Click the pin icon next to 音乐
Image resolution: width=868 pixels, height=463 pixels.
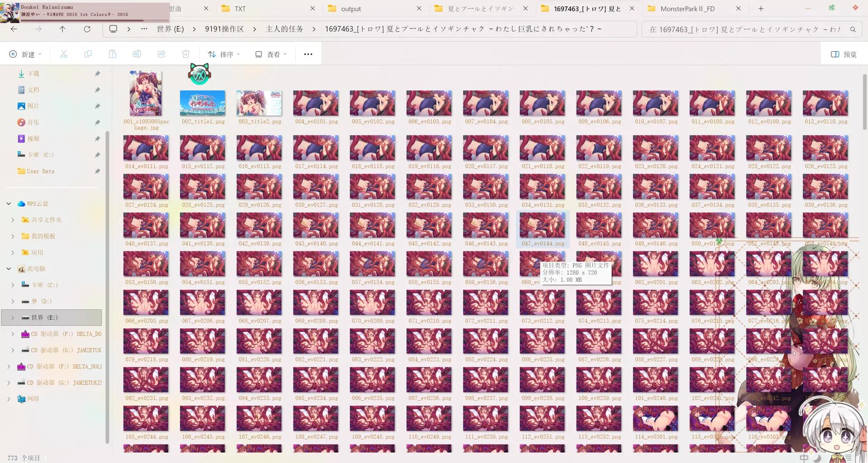(x=97, y=123)
